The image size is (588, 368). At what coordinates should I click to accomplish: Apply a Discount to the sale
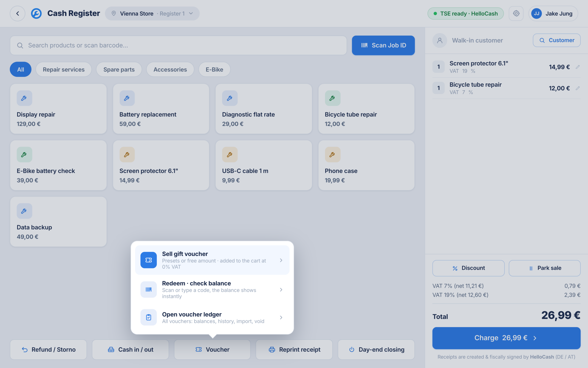[468, 268]
